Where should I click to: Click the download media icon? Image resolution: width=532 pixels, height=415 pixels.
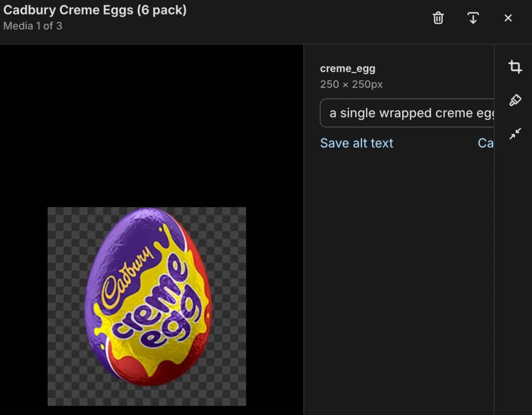473,18
